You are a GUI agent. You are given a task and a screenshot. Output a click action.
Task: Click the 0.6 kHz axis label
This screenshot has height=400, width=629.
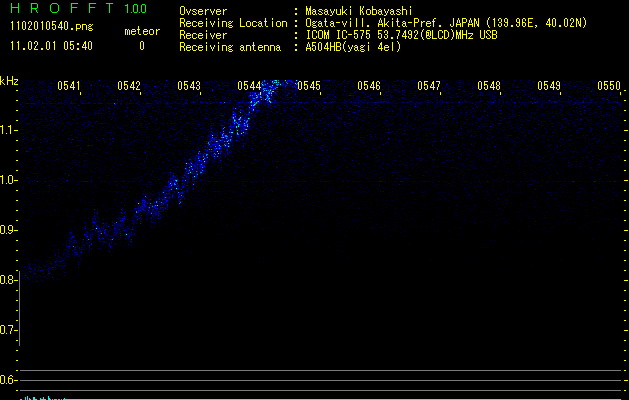pyautogui.click(x=8, y=380)
